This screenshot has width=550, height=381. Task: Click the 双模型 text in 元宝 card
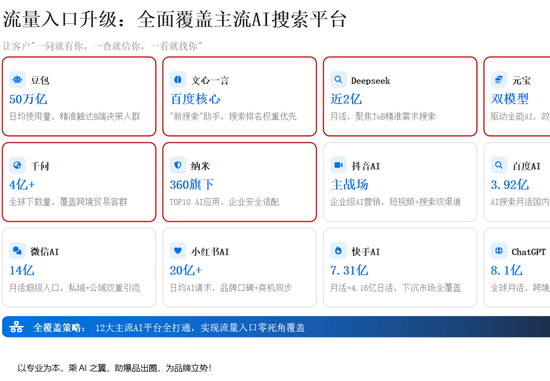pyautogui.click(x=510, y=99)
